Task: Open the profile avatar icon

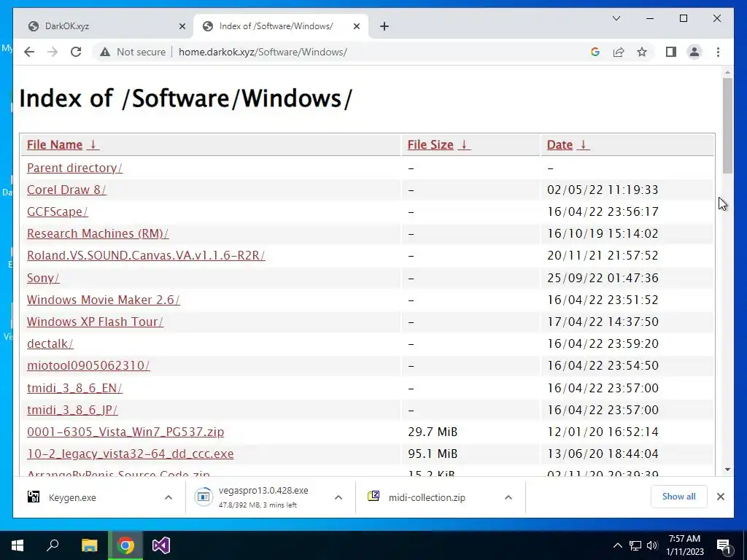Action: click(694, 52)
